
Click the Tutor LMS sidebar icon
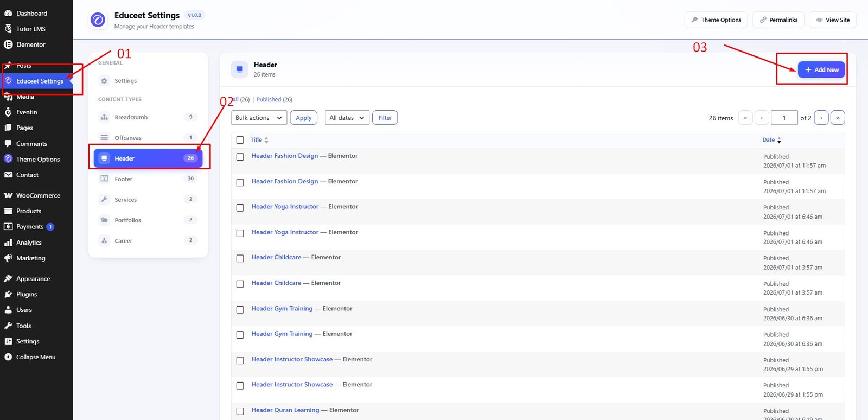pyautogui.click(x=8, y=29)
